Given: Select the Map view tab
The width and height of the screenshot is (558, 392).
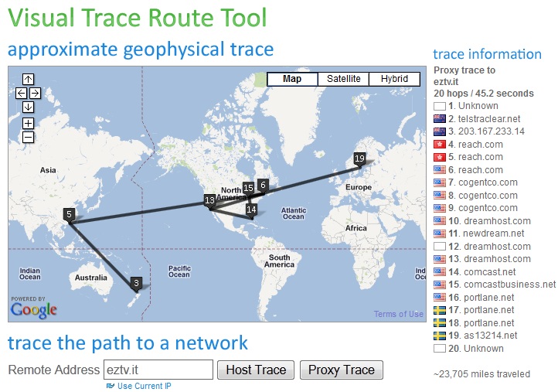Looking at the screenshot, I should 292,79.
